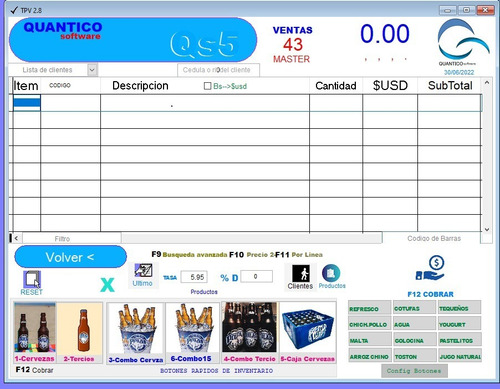This screenshot has width=500, height=389.
Task: Click the F12 Cobrar label at bottom left
Action: pos(34,370)
